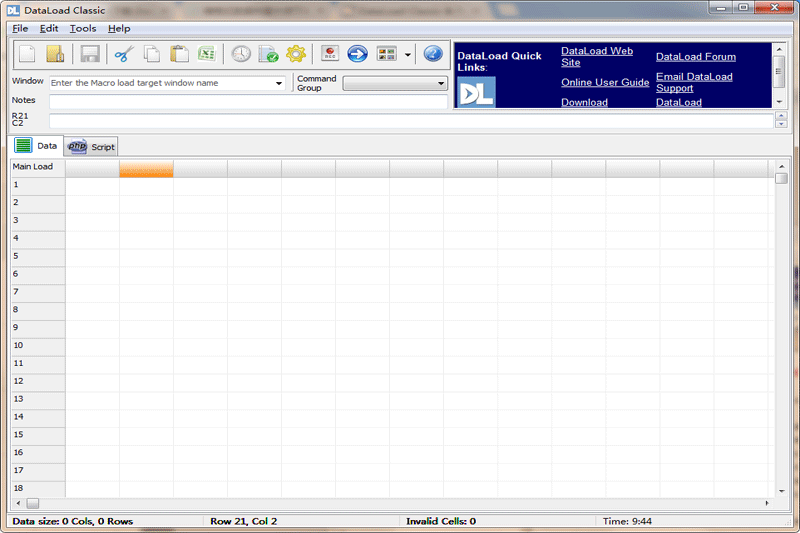Open layout icon dropdown arrow
This screenshot has height=533, width=800.
pyautogui.click(x=408, y=55)
